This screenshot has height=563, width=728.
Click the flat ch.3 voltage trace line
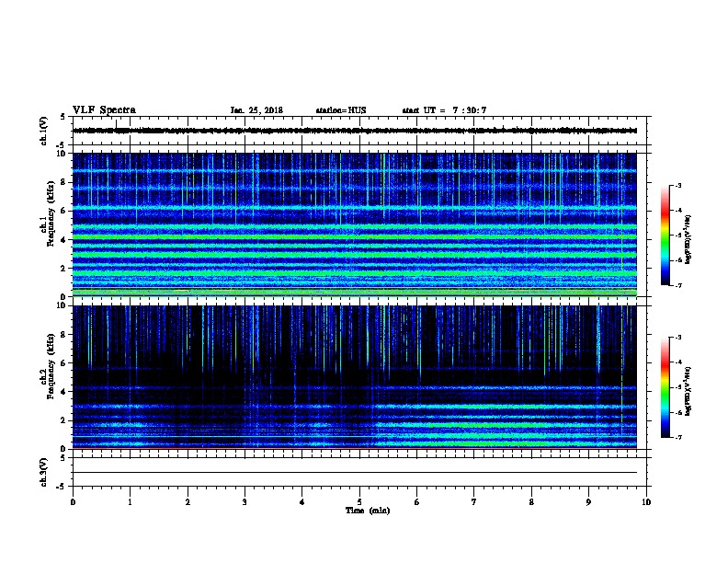click(355, 473)
